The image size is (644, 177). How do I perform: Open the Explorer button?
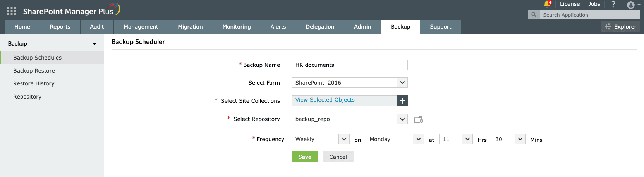coord(620,27)
